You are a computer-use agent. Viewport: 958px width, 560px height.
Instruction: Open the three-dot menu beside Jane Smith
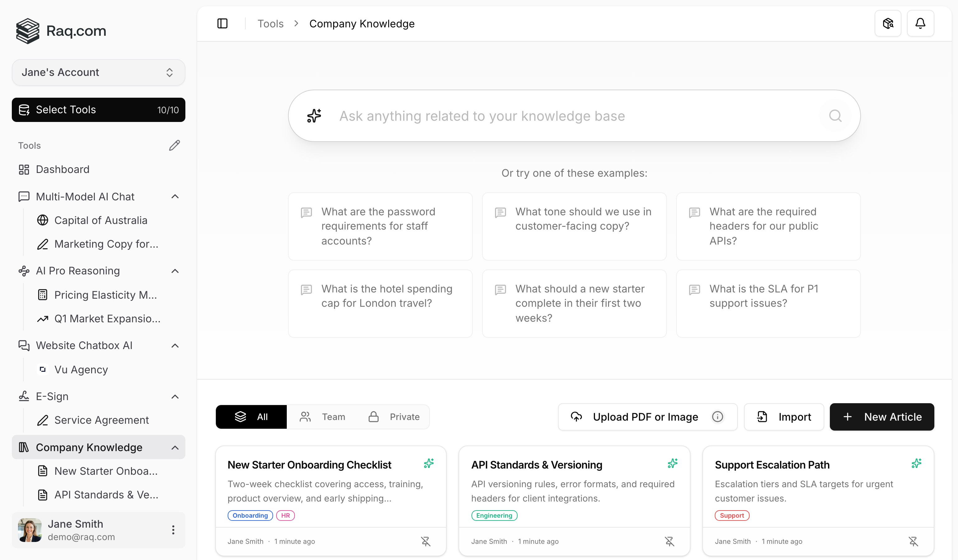[173, 530]
